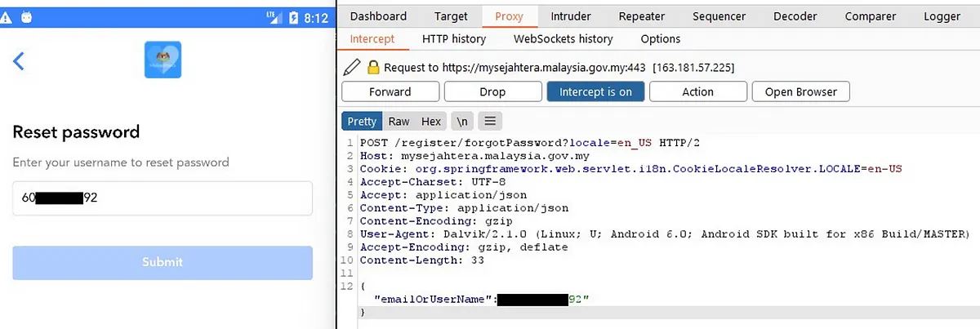Open the Decoder tab

tap(795, 16)
